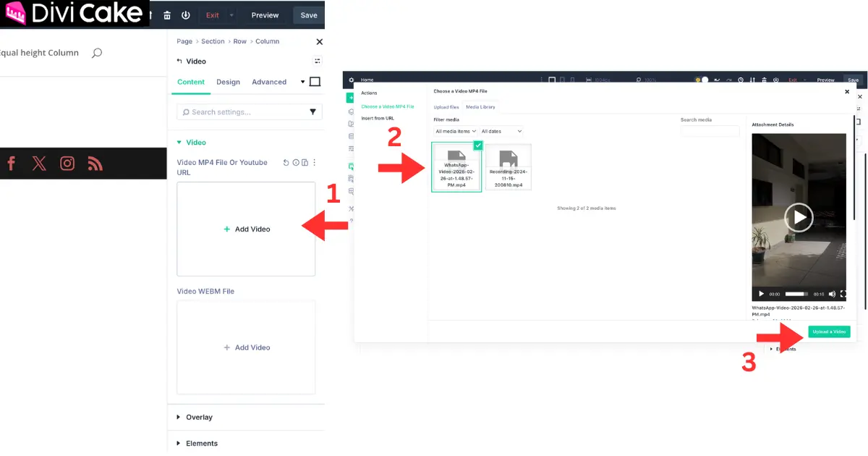This screenshot has height=456, width=868.
Task: Switch to the Upload files tab
Action: point(446,107)
